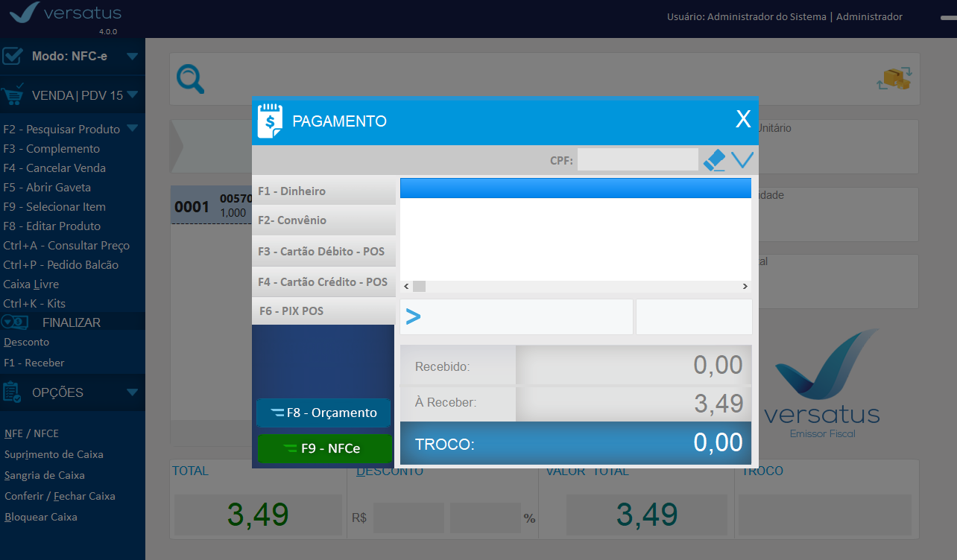This screenshot has height=560, width=957.
Task: Click the Opções clipboard icon
Action: (x=13, y=392)
